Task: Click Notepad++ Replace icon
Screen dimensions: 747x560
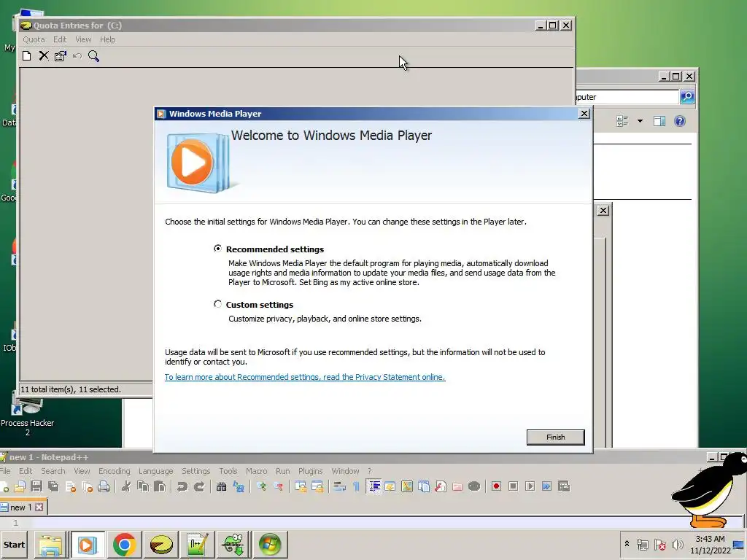Action: pyautogui.click(x=239, y=486)
